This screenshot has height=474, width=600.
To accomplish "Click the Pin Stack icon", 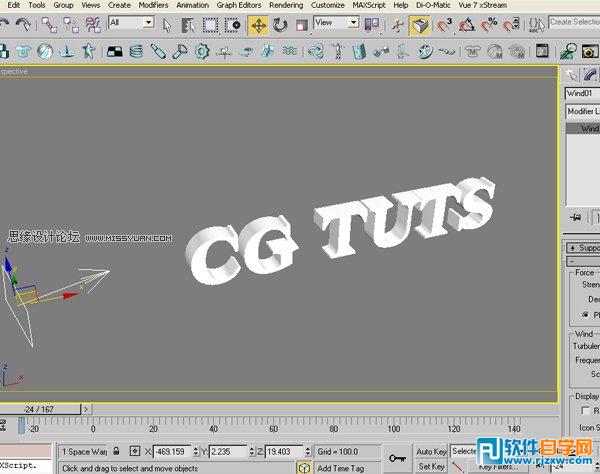I will point(576,218).
